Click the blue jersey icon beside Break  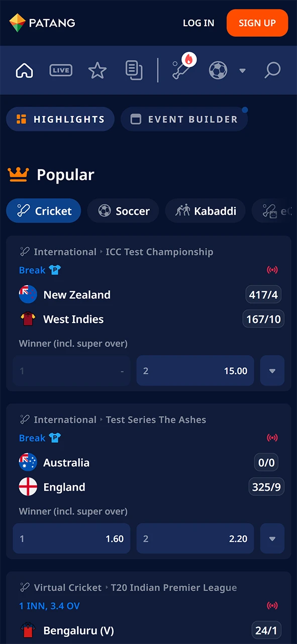pyautogui.click(x=55, y=270)
